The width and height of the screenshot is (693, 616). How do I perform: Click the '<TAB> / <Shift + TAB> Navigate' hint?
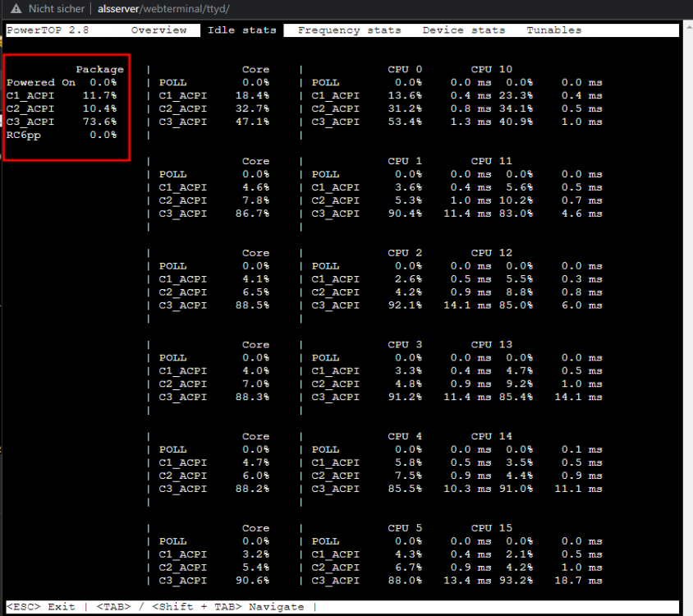coord(200,607)
